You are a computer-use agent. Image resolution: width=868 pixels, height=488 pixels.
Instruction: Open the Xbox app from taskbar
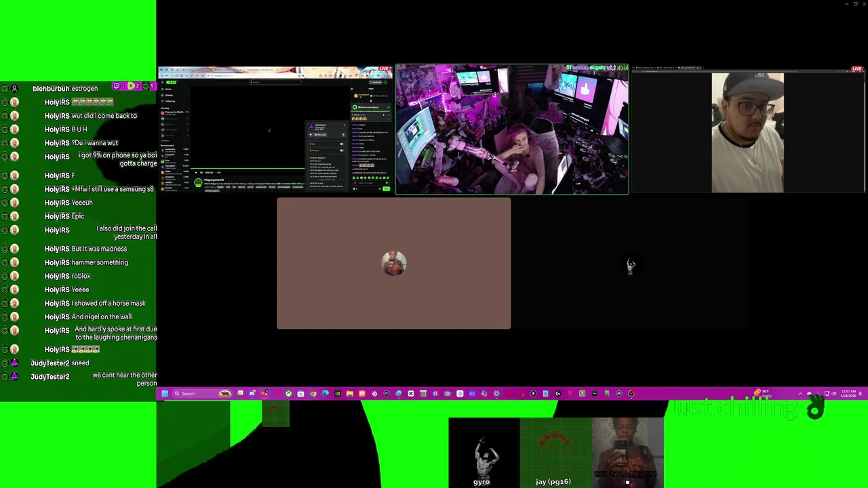click(x=288, y=393)
